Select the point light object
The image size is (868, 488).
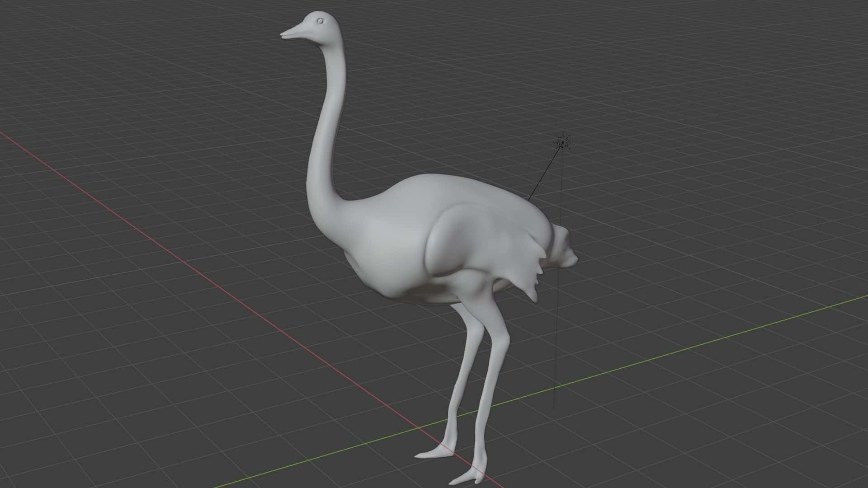pos(563,143)
